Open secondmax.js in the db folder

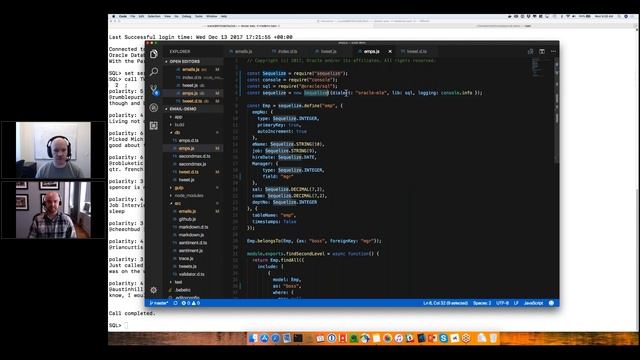(193, 164)
